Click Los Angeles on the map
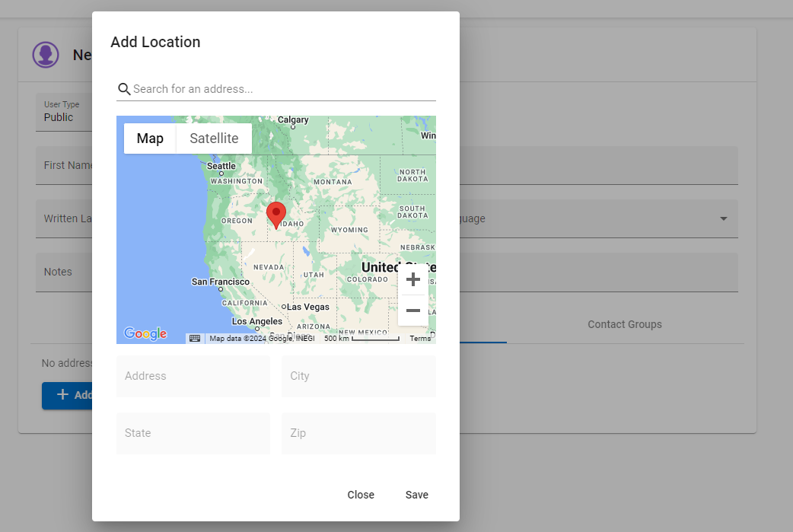 (257, 322)
